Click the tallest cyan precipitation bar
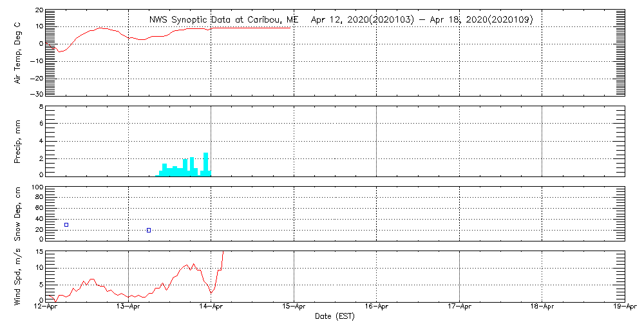The width and height of the screenshot is (644, 322). click(x=206, y=164)
